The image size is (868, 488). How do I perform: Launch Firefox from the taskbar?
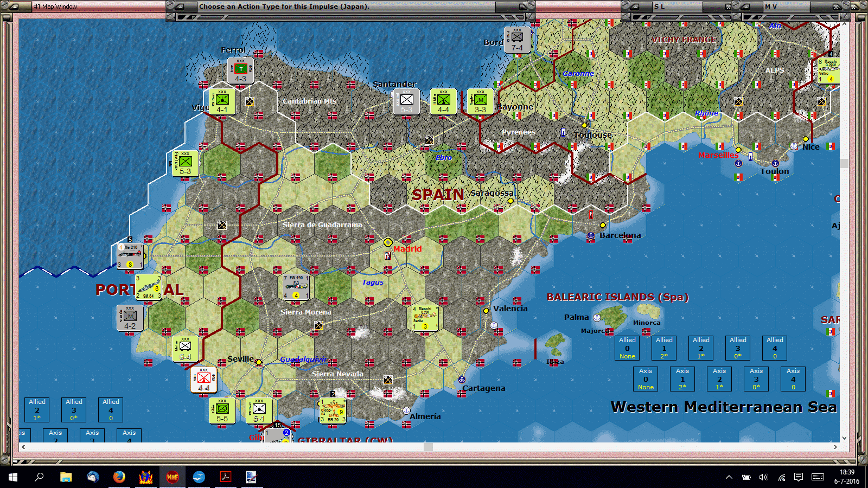119,477
